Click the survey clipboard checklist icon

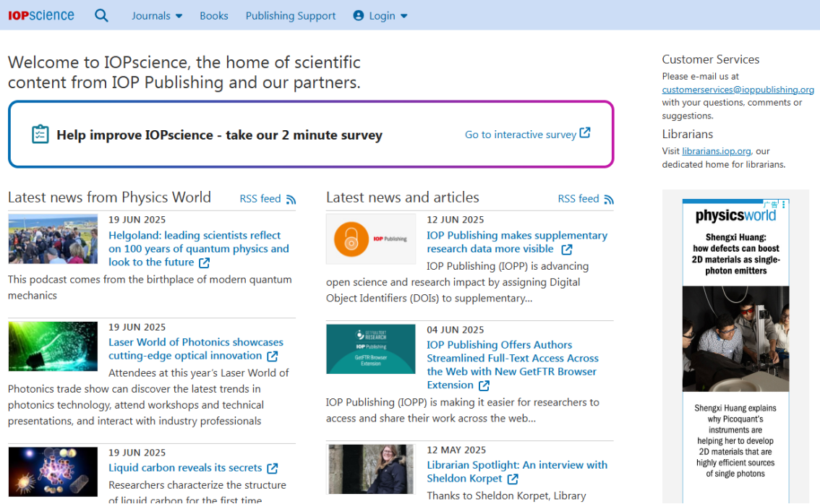pyautogui.click(x=40, y=134)
